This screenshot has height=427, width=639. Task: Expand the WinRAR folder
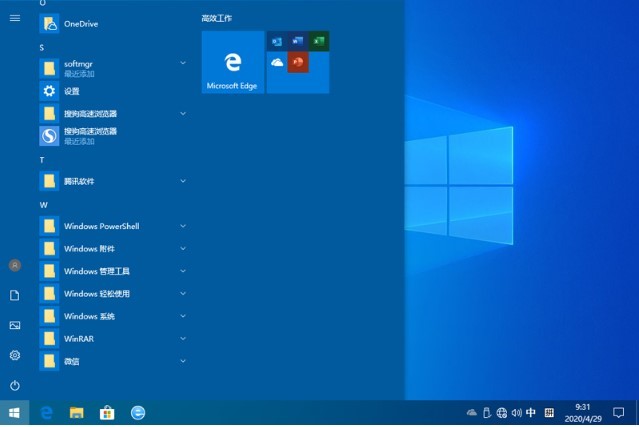183,339
